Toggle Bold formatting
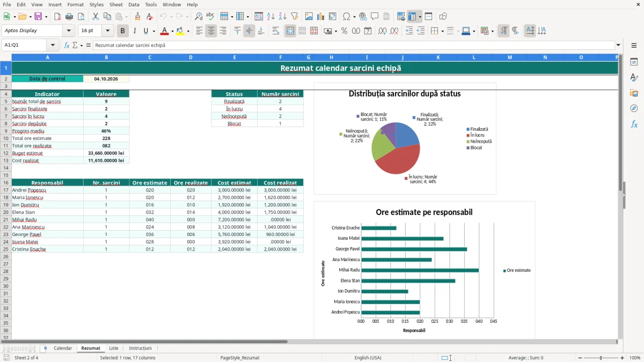 [123, 31]
